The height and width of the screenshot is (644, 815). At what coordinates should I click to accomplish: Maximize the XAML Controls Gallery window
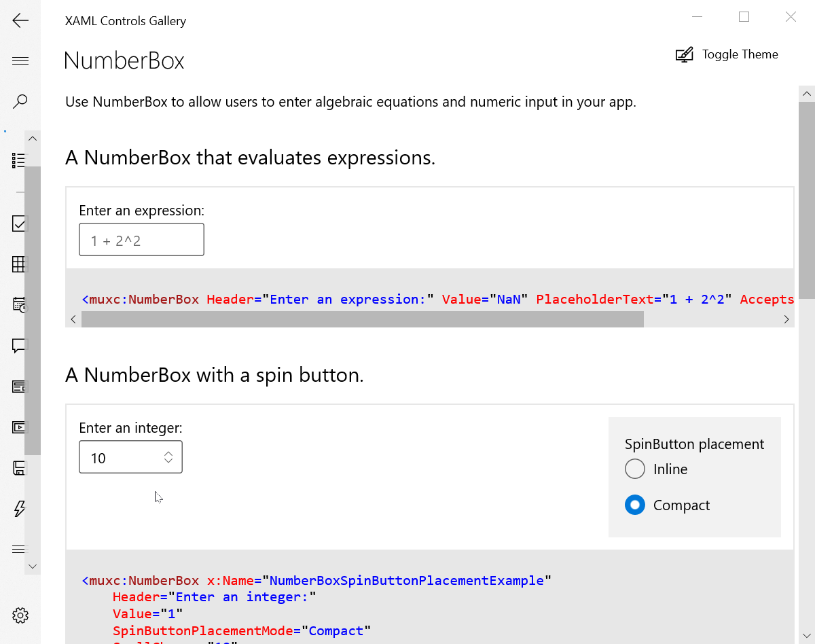(x=744, y=17)
